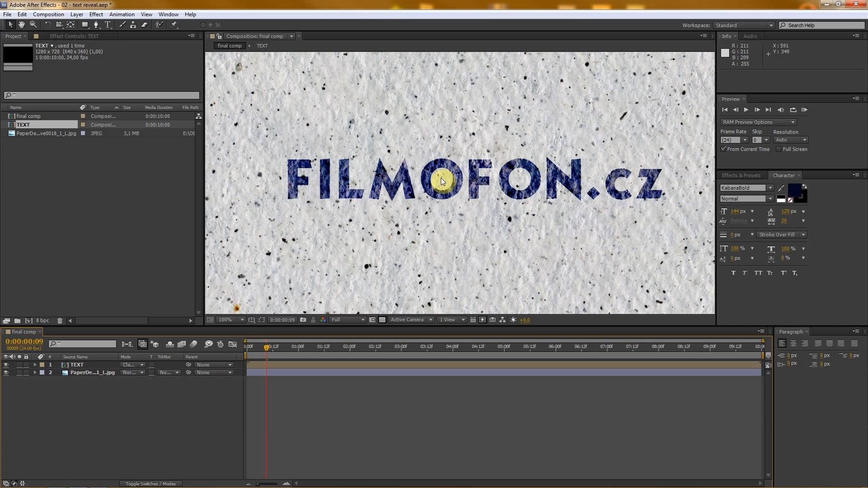
Task: Select the Animation menu item
Action: pyautogui.click(x=122, y=14)
